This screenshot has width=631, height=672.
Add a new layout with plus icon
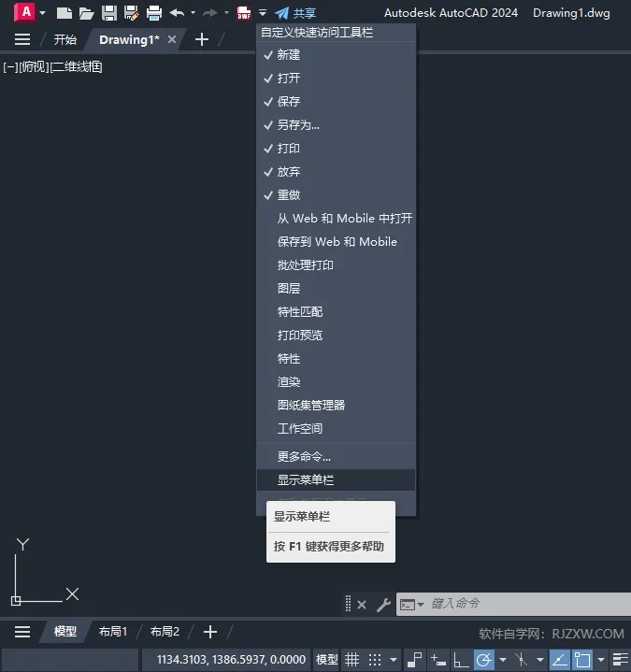click(x=210, y=632)
